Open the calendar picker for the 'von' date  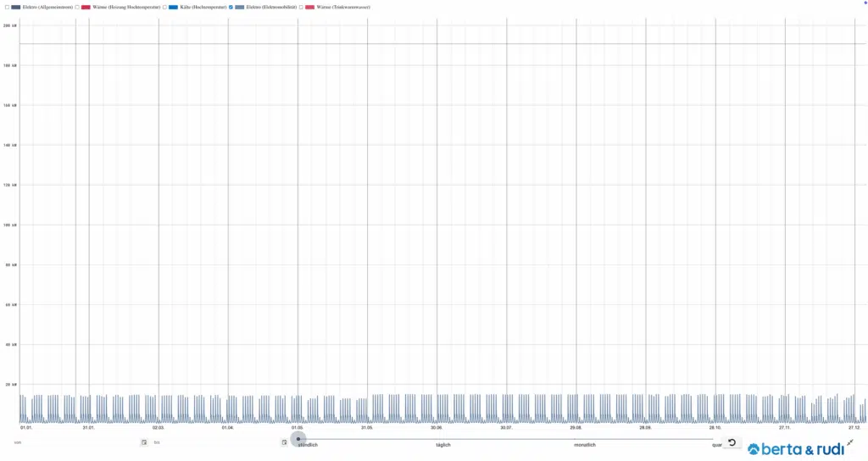(144, 442)
